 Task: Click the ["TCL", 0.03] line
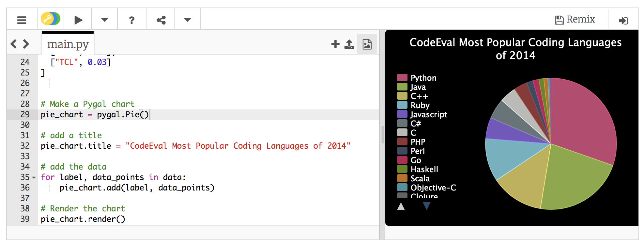pyautogui.click(x=81, y=62)
